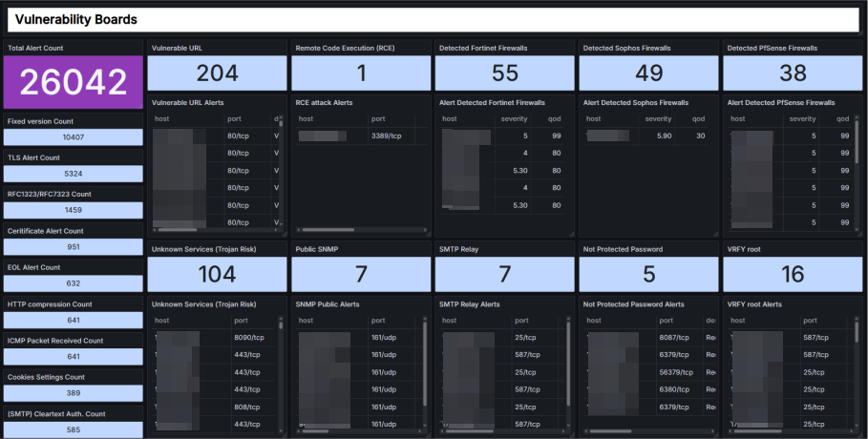
Task: Click the Unknown Services stat value 104
Action: pos(217,274)
